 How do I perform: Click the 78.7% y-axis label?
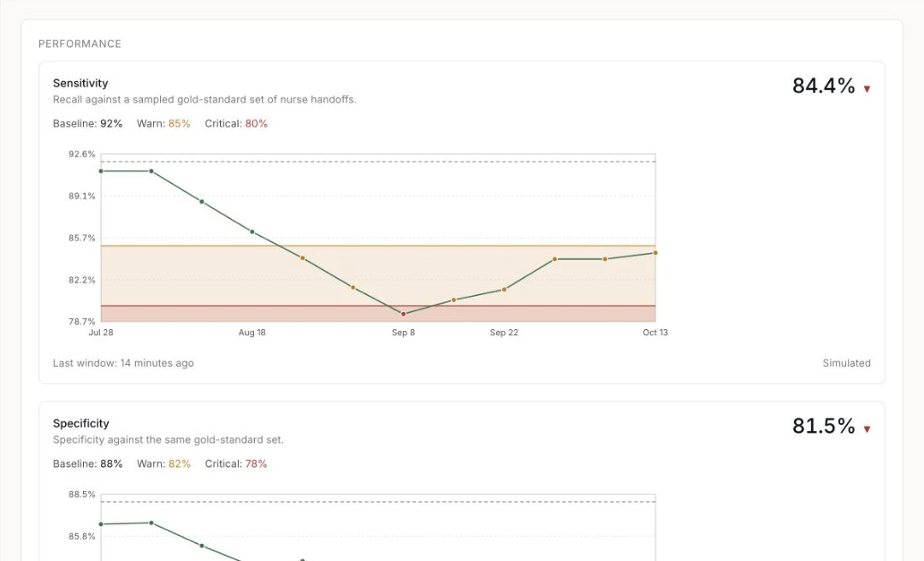coord(82,322)
